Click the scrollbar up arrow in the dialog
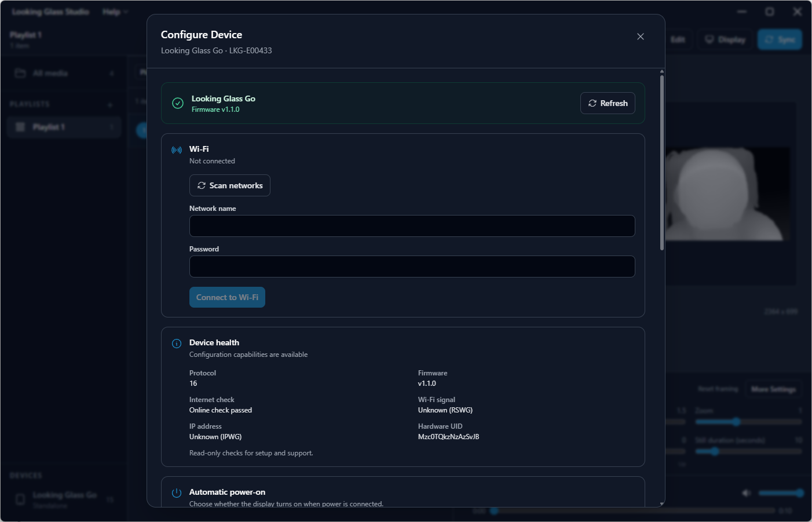This screenshot has height=522, width=812. (662, 71)
